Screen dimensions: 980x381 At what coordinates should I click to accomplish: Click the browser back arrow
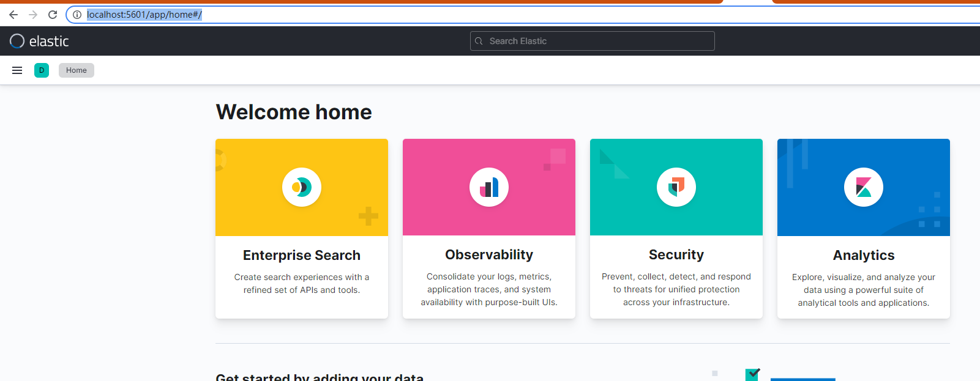13,15
